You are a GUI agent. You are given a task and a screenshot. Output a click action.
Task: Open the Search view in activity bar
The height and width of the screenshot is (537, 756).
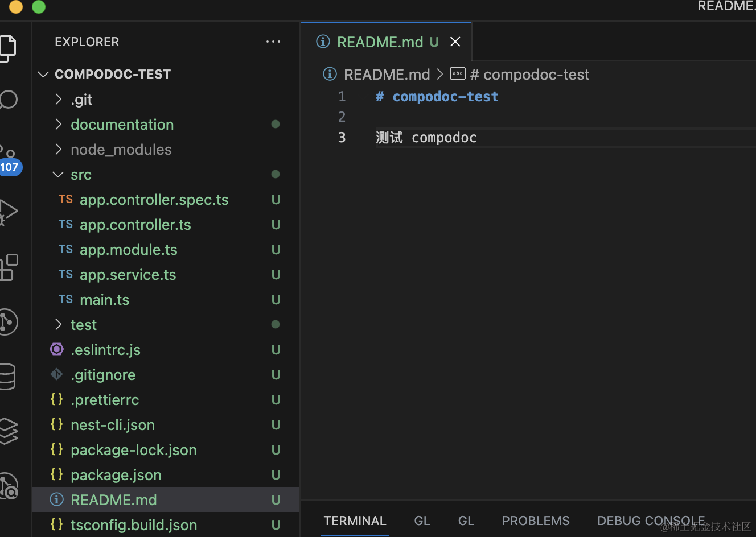8,100
